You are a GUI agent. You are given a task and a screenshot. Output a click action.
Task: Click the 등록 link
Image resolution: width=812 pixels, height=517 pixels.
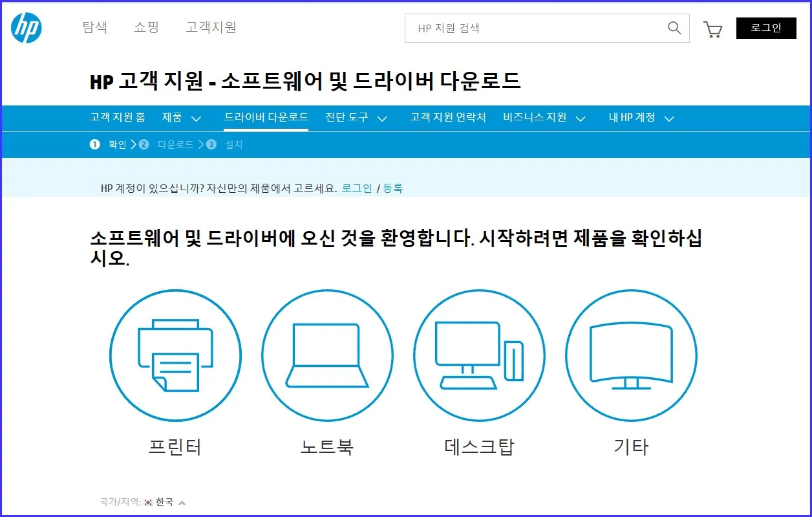[392, 188]
